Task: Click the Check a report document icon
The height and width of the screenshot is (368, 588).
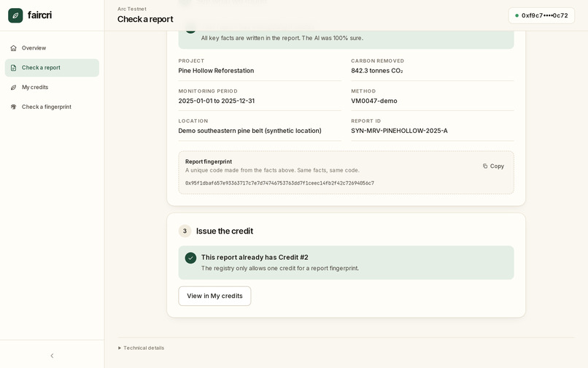Action: pyautogui.click(x=14, y=68)
